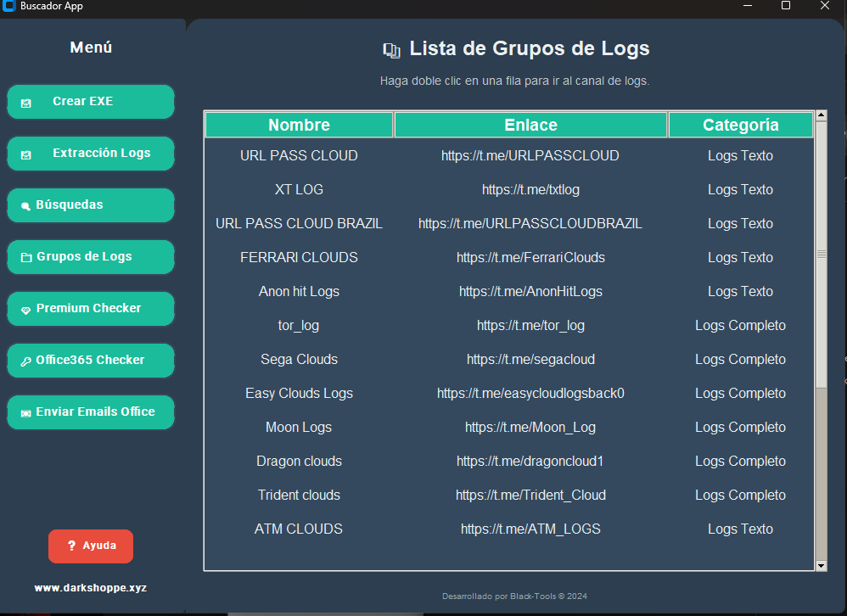Click the icon beside Extracción Logs
This screenshot has width=847, height=616.
[26, 154]
